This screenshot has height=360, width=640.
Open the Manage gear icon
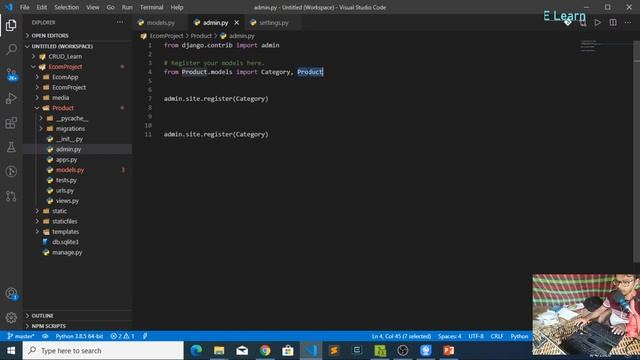[x=11, y=317]
